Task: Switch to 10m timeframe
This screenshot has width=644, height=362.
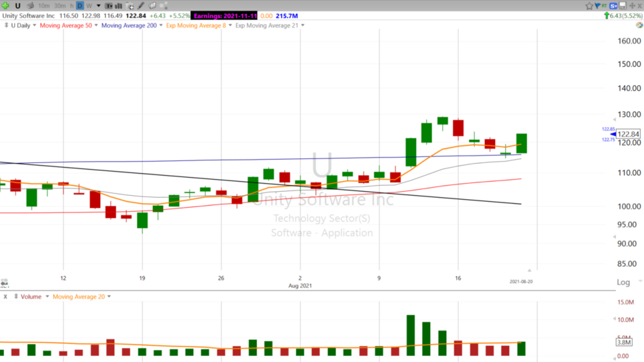Action: pyautogui.click(x=44, y=6)
